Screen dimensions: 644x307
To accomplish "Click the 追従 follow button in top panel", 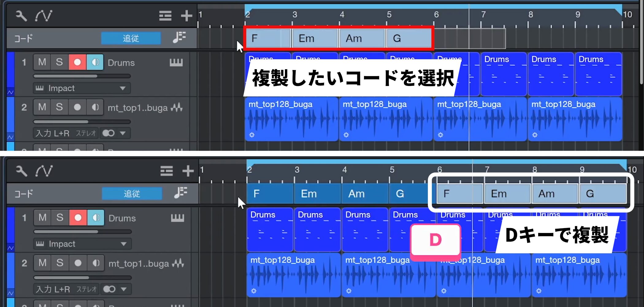I will [x=131, y=38].
